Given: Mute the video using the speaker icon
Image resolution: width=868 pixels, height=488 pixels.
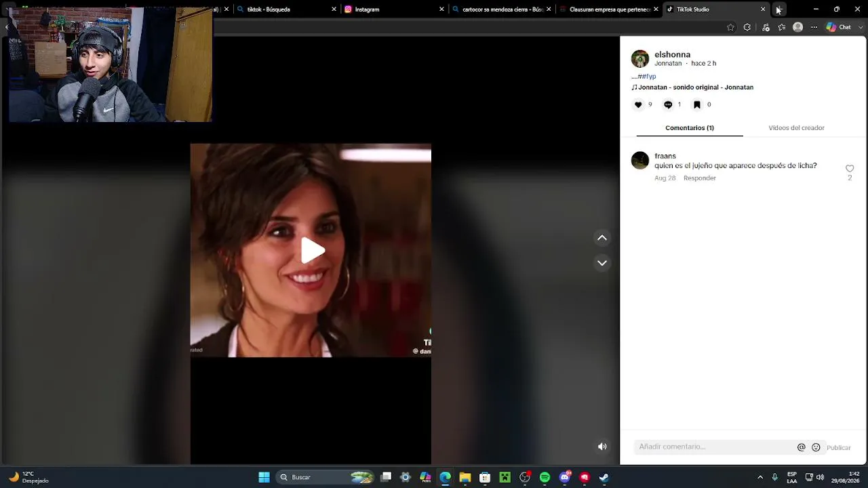Looking at the screenshot, I should (601, 446).
